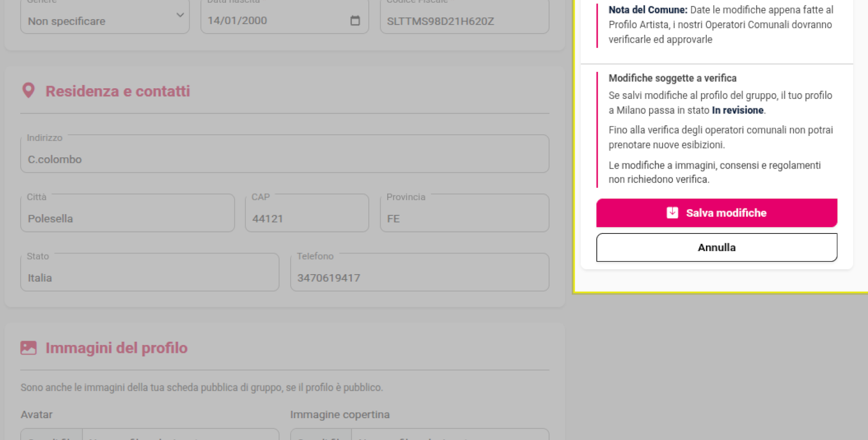
Task: Open the Genere dropdown showing Non specificare
Action: [105, 17]
